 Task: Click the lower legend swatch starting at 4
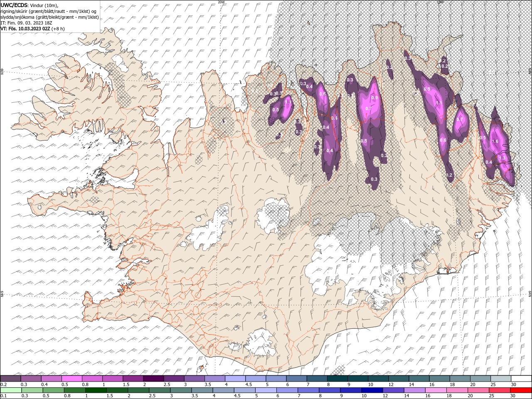click(223, 390)
